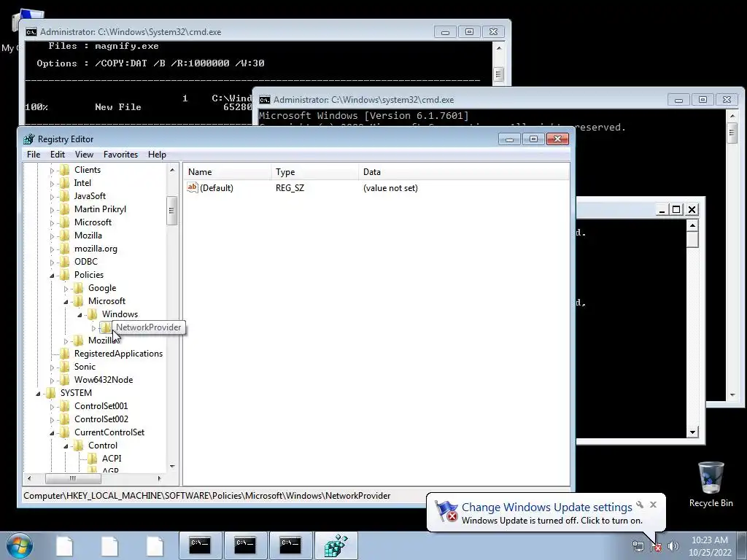Screen dimensions: 747x560
Task: Sort values by the Data column header
Action: click(463, 172)
